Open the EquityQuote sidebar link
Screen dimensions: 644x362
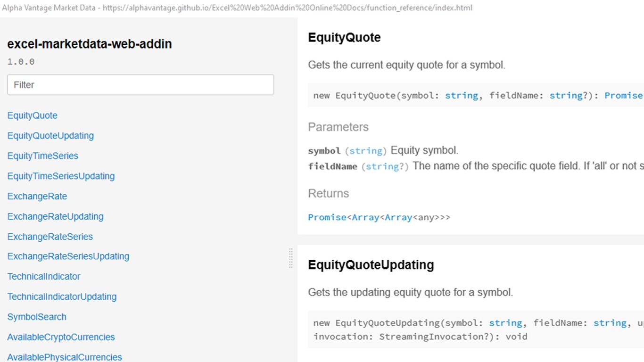[x=33, y=115]
